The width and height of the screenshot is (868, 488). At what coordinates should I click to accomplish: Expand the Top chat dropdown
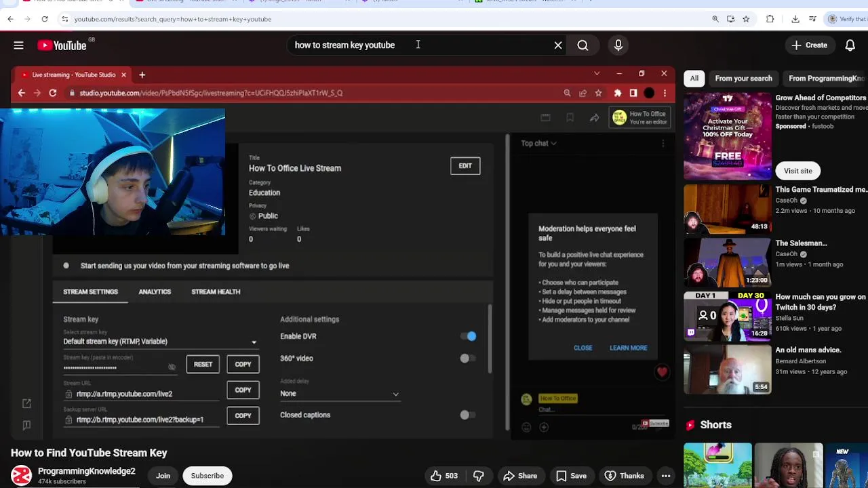click(538, 143)
